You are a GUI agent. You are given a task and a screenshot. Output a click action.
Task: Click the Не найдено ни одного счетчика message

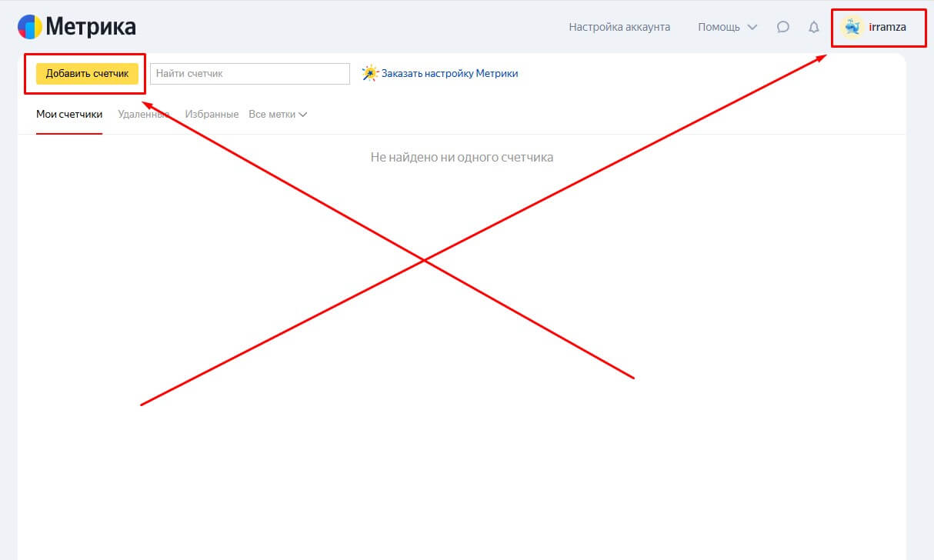[x=462, y=157]
